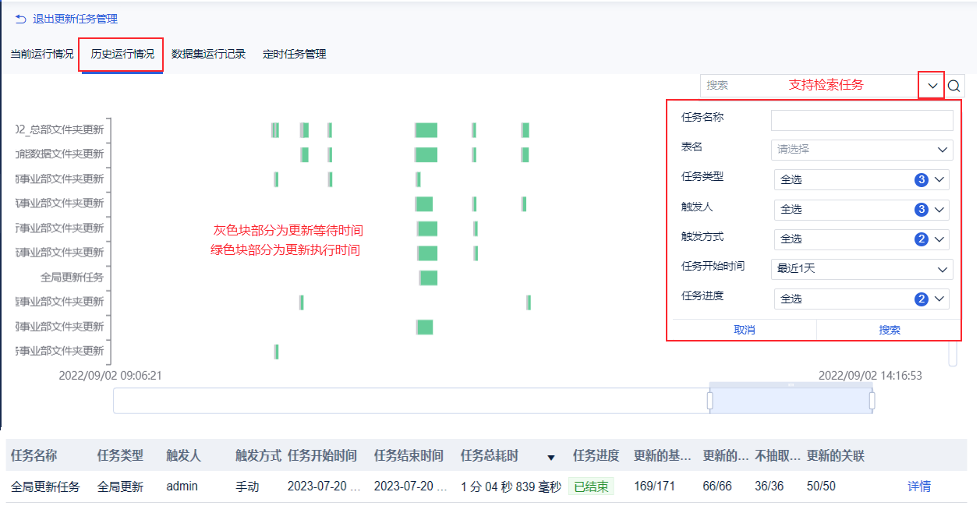Image resolution: width=980 pixels, height=506 pixels.
Task: Click 50/50 value in table
Action: [821, 487]
